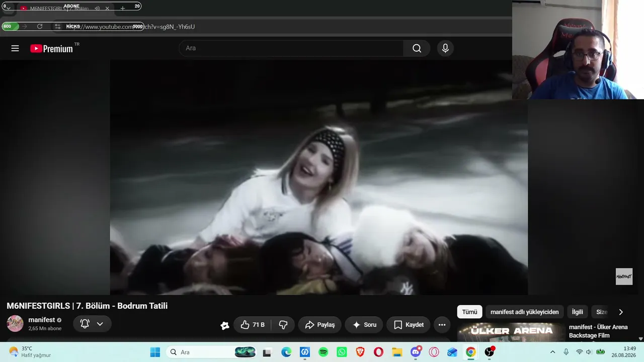
Task: Open the Soru ask button
Action: coord(364,325)
